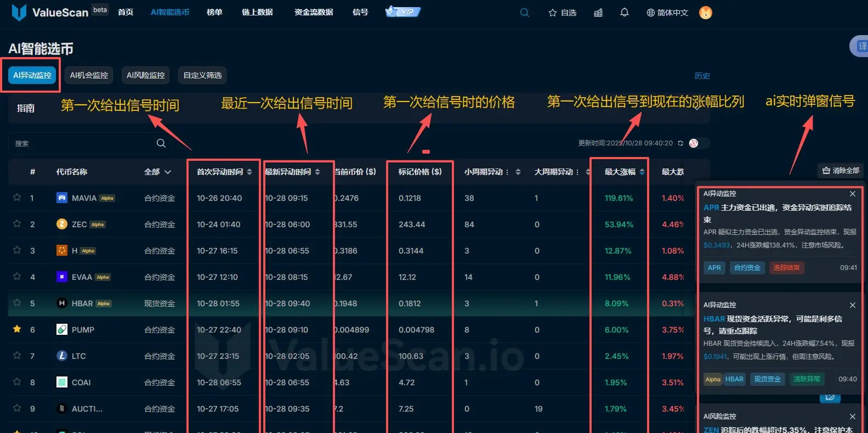Favorite the COAI row star
868x433 pixels.
(17, 382)
